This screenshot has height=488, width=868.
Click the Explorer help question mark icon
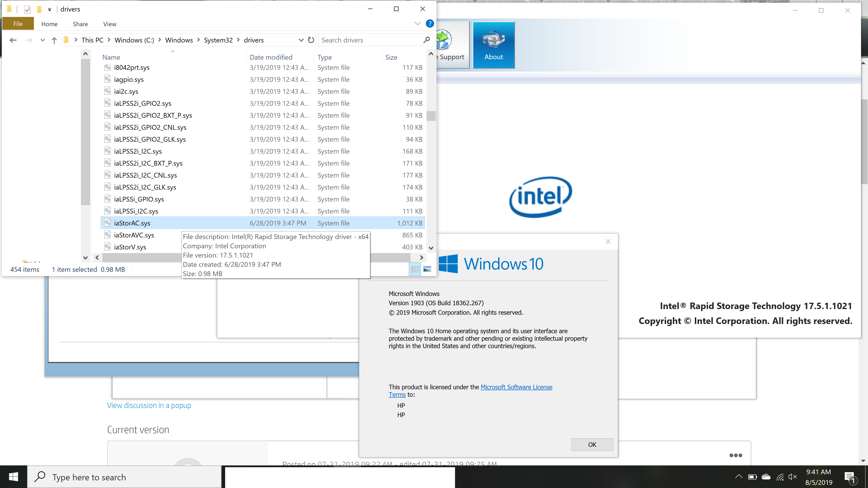coord(430,23)
